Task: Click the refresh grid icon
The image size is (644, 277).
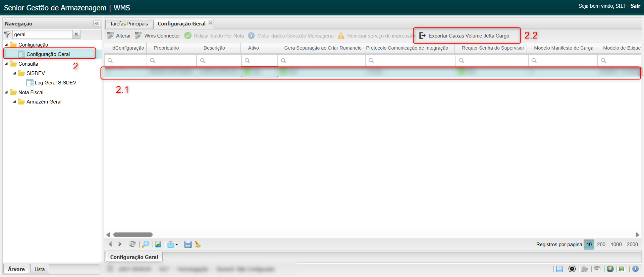Action: pyautogui.click(x=132, y=244)
